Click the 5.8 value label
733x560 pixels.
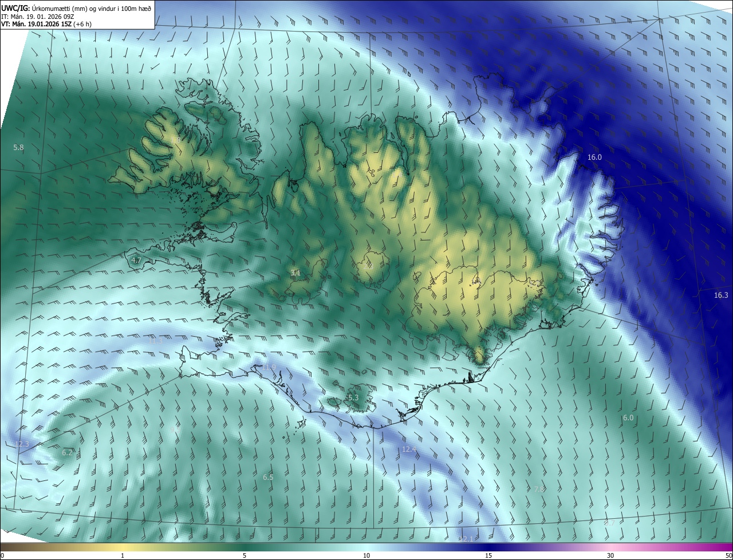[x=19, y=148]
